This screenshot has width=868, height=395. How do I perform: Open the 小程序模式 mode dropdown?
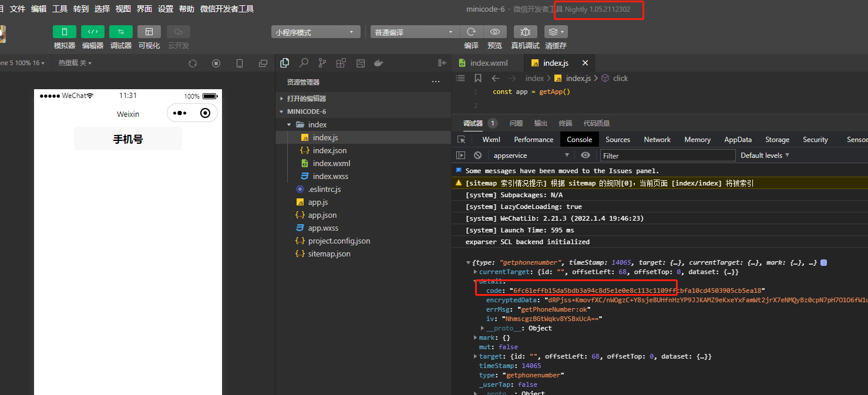point(316,32)
